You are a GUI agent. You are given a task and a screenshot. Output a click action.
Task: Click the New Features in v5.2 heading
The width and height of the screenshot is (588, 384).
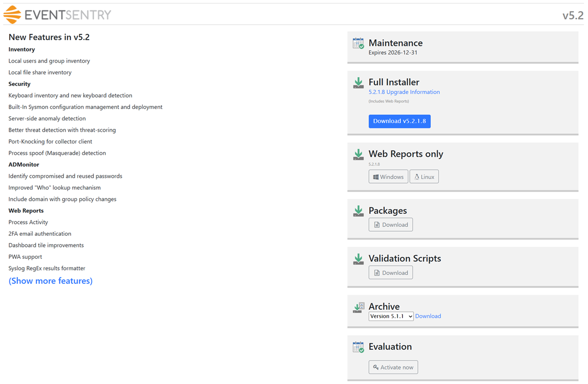point(49,37)
